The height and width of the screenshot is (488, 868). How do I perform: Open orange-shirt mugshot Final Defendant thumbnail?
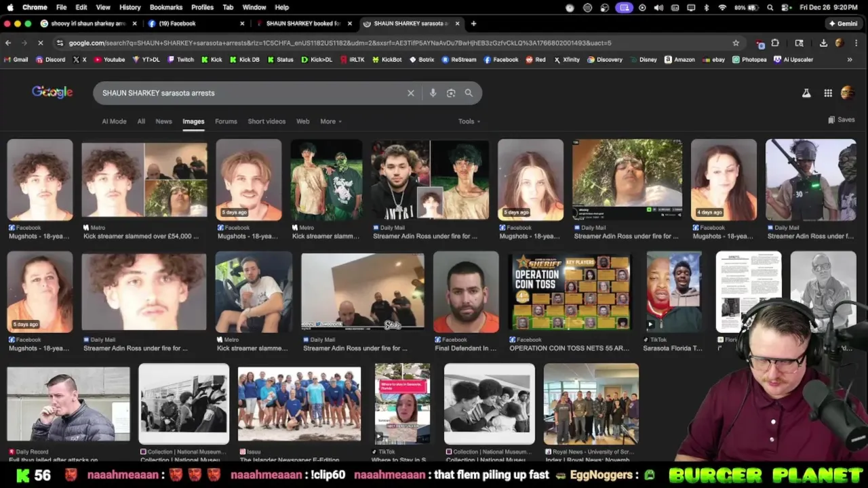(466, 292)
